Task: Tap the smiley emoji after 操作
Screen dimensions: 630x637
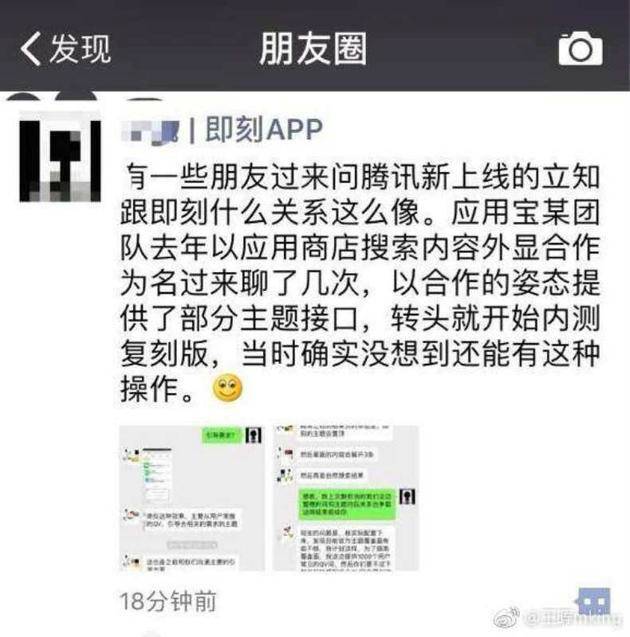Action: pos(228,388)
